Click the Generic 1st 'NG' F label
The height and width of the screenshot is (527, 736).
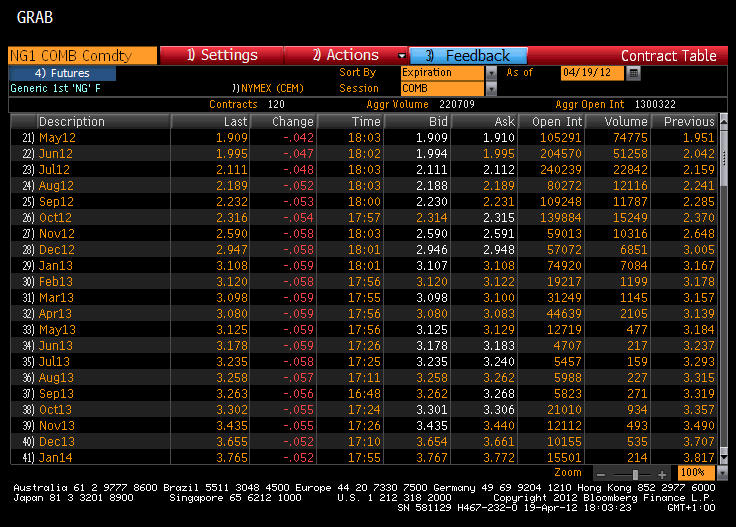point(55,88)
